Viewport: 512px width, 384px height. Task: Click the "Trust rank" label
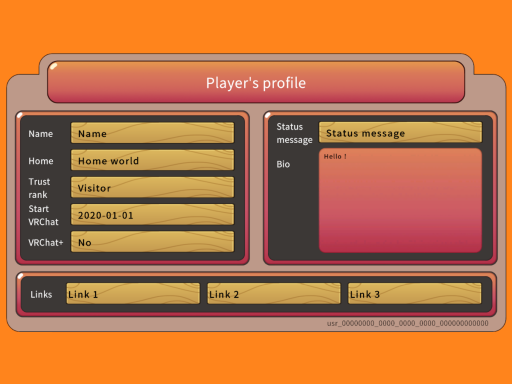[39, 188]
